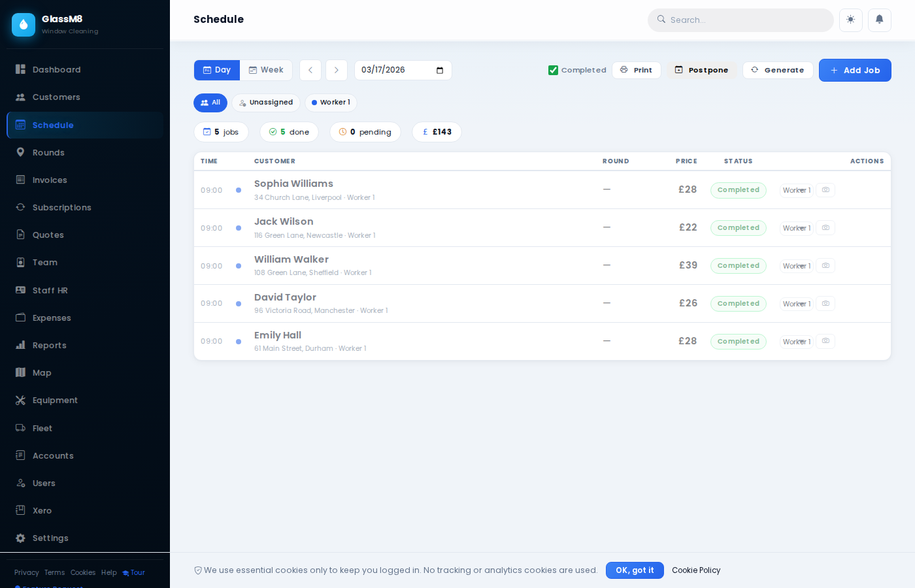The width and height of the screenshot is (915, 588).
Task: Click inside the Search field
Action: coord(740,20)
